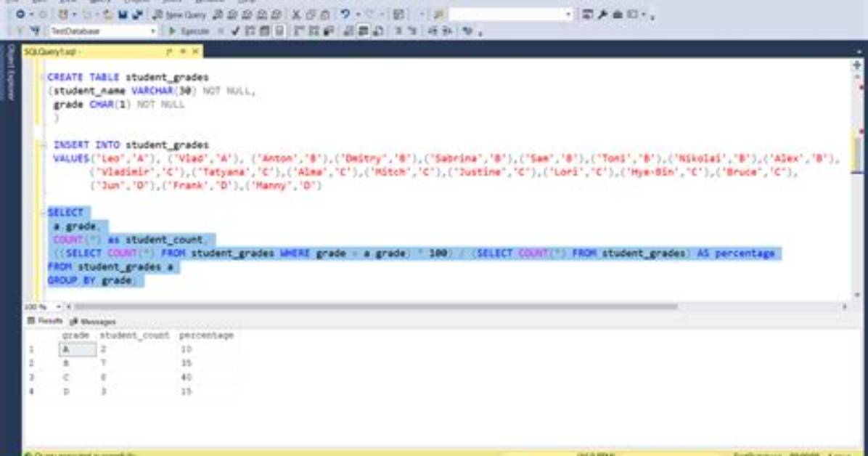Click the Open File folder icon

point(107,15)
